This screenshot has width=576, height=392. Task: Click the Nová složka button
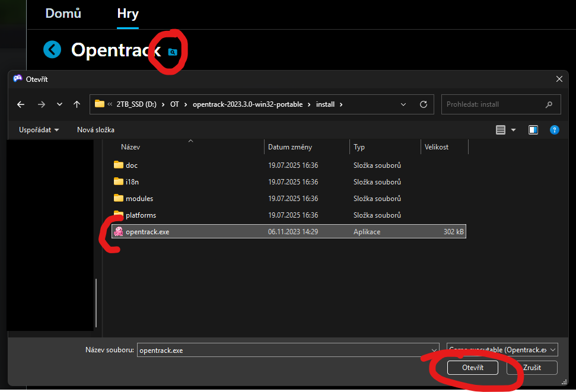pos(96,130)
